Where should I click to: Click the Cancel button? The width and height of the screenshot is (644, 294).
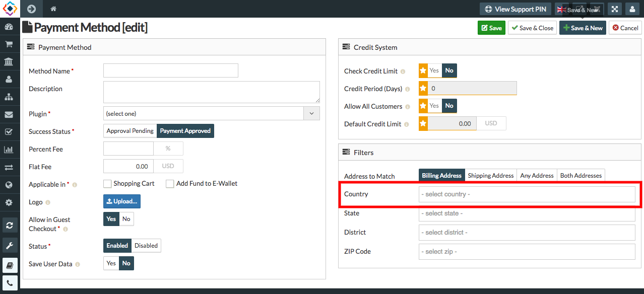pyautogui.click(x=625, y=28)
